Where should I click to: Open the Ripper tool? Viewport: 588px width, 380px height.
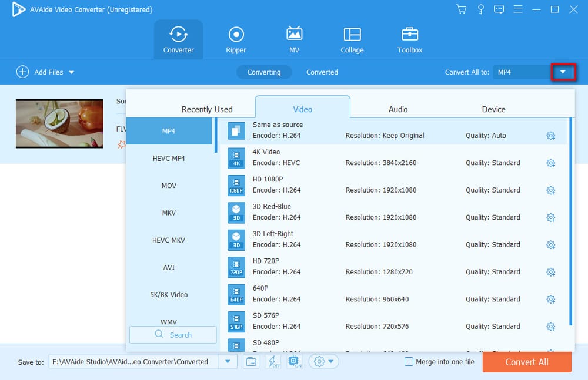[235, 39]
